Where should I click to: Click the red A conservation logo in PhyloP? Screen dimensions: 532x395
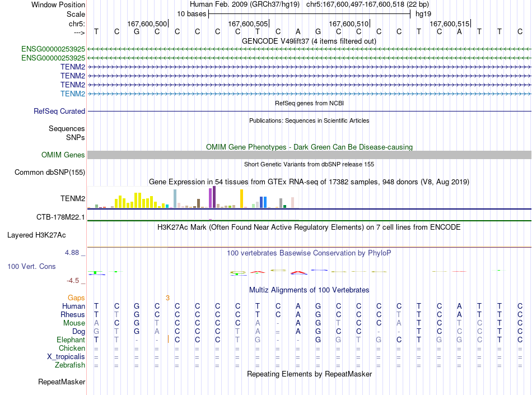(x=298, y=272)
